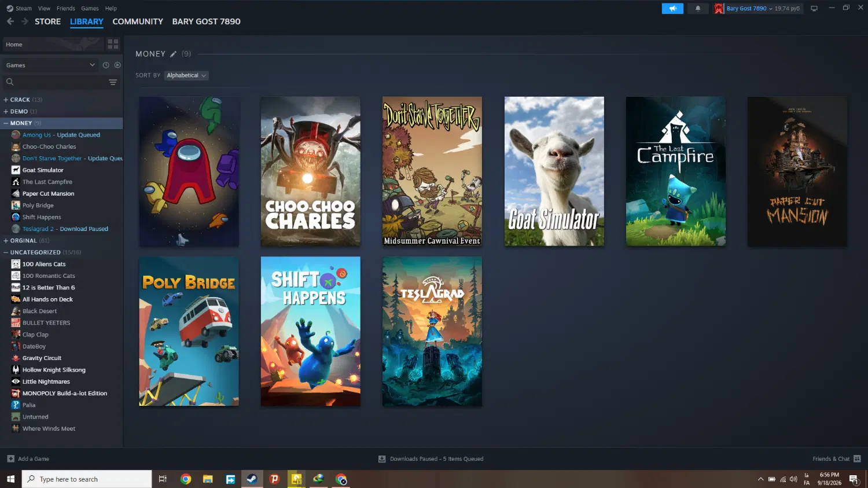
Task: Click the Add a Game plus icon
Action: 10,459
